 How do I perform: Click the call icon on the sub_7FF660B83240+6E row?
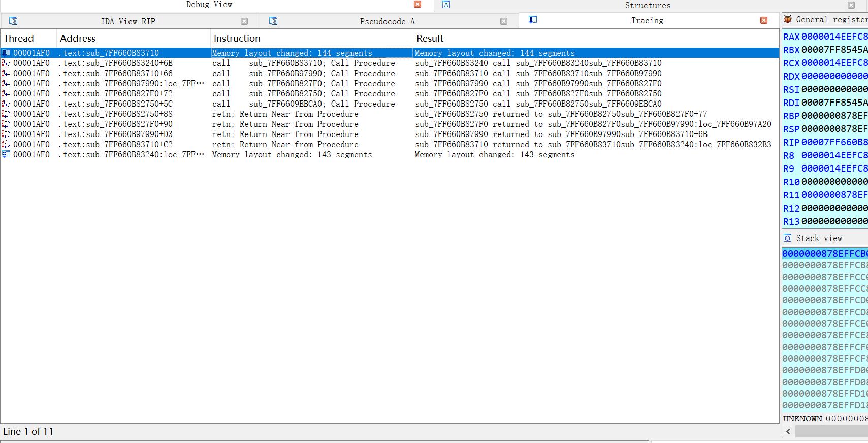(6, 63)
